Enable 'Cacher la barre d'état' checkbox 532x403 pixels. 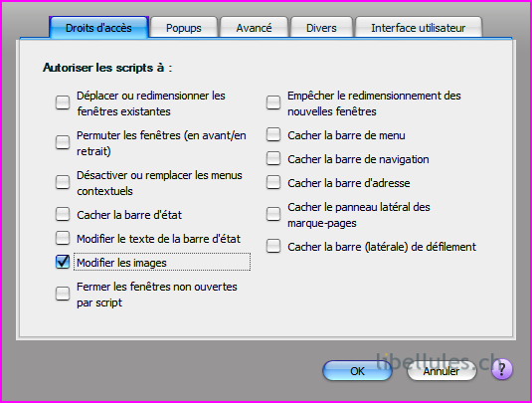point(63,214)
